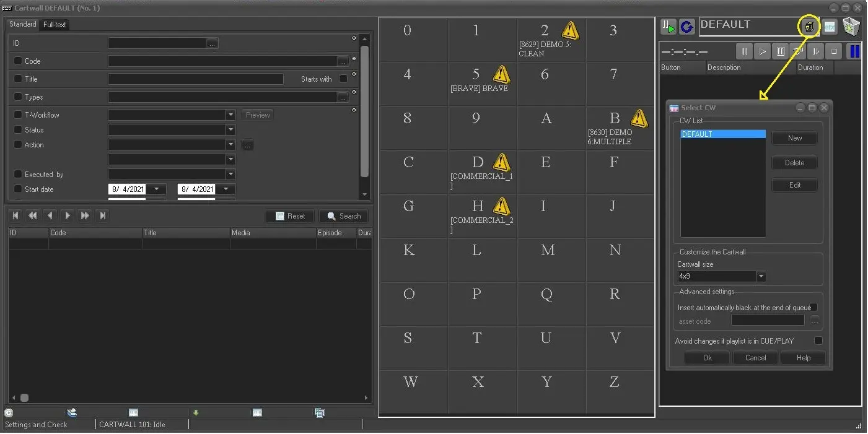Enable the Title filter checkbox
The image size is (868, 434).
pos(18,79)
